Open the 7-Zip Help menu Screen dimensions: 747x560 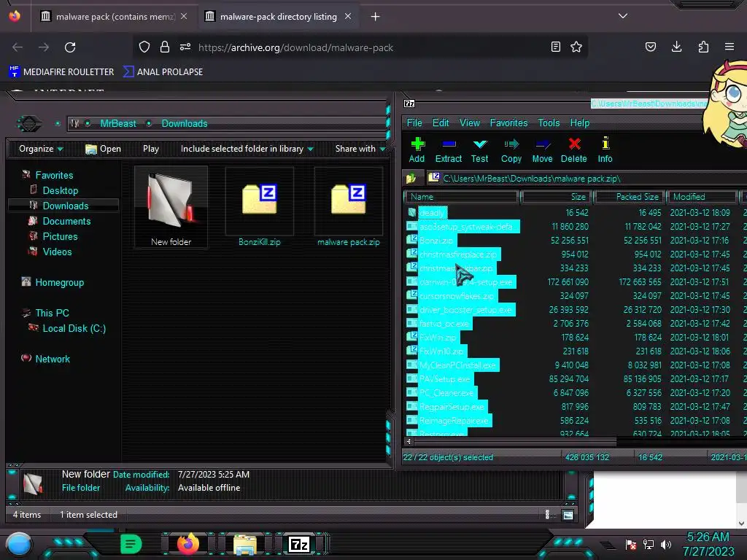[x=580, y=122]
